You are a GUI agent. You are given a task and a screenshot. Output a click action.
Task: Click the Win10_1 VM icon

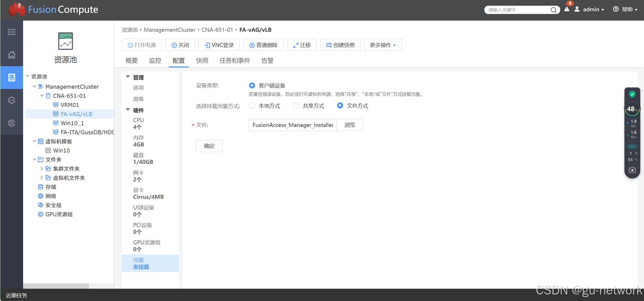point(56,123)
